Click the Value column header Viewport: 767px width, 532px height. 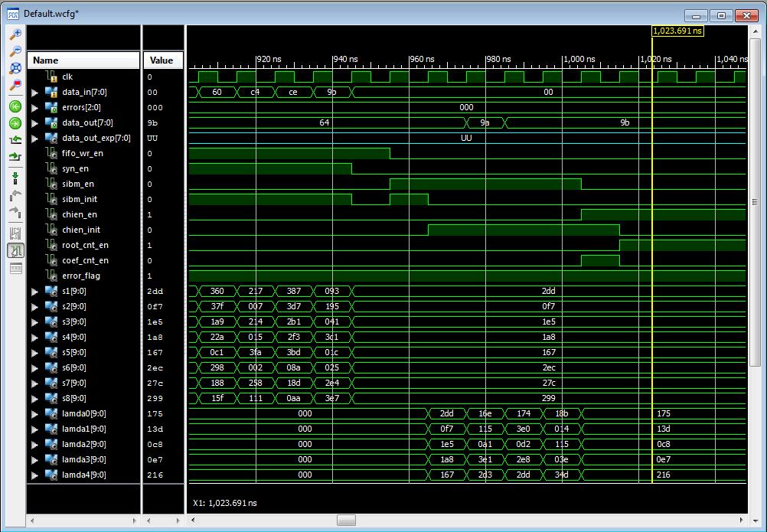[163, 60]
